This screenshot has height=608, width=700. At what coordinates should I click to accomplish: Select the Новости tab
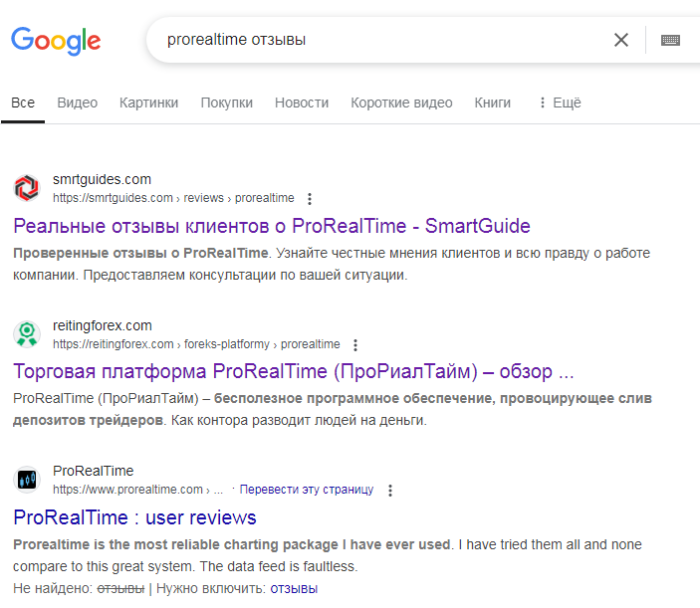coord(302,102)
